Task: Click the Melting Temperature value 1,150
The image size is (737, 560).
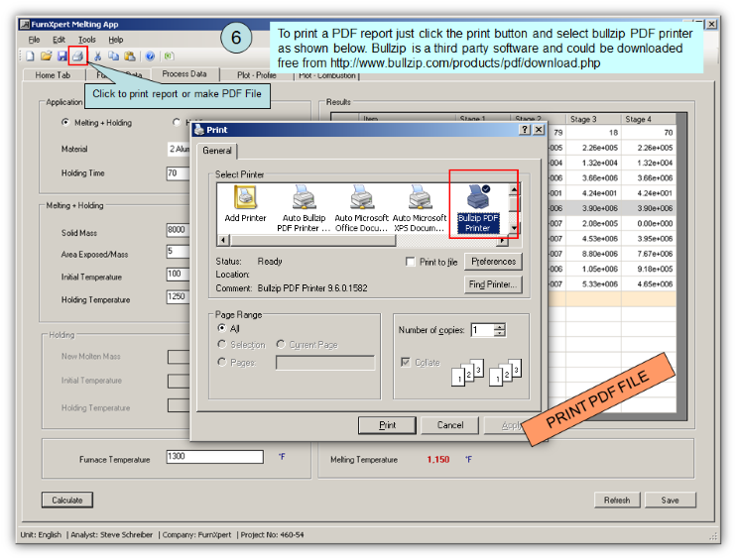Action: tap(438, 460)
